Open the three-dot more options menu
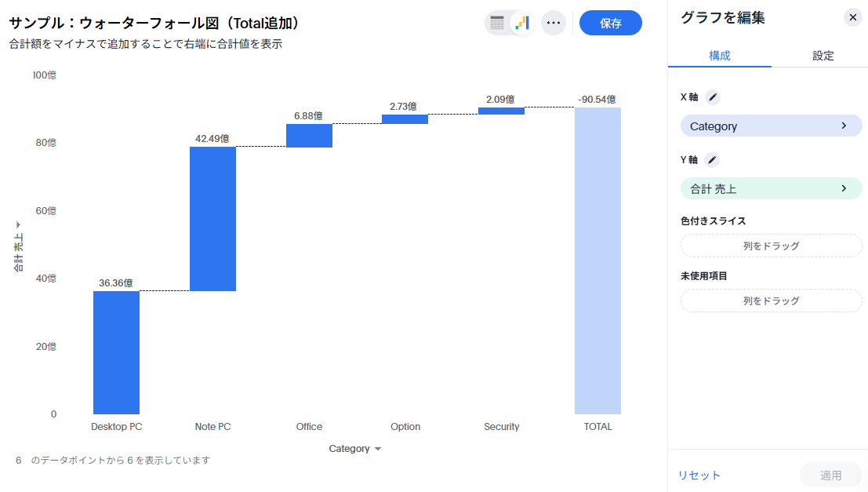This screenshot has height=492, width=868. coord(554,23)
